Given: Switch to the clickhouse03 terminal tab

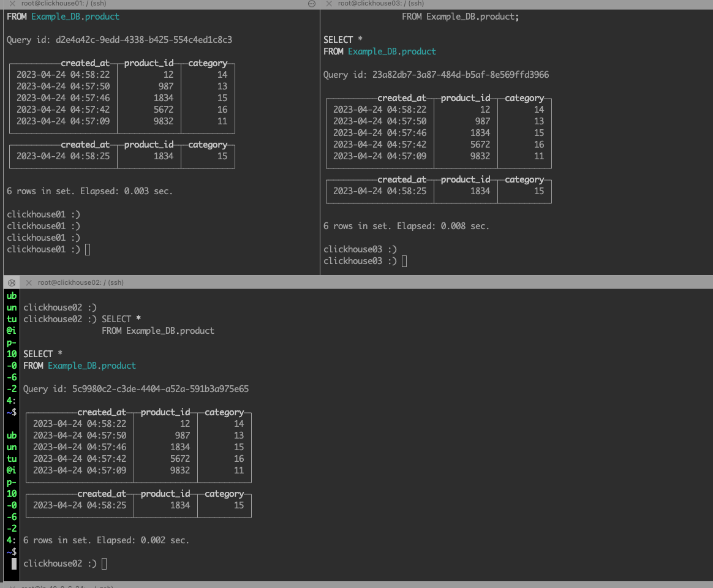Looking at the screenshot, I should point(380,4).
